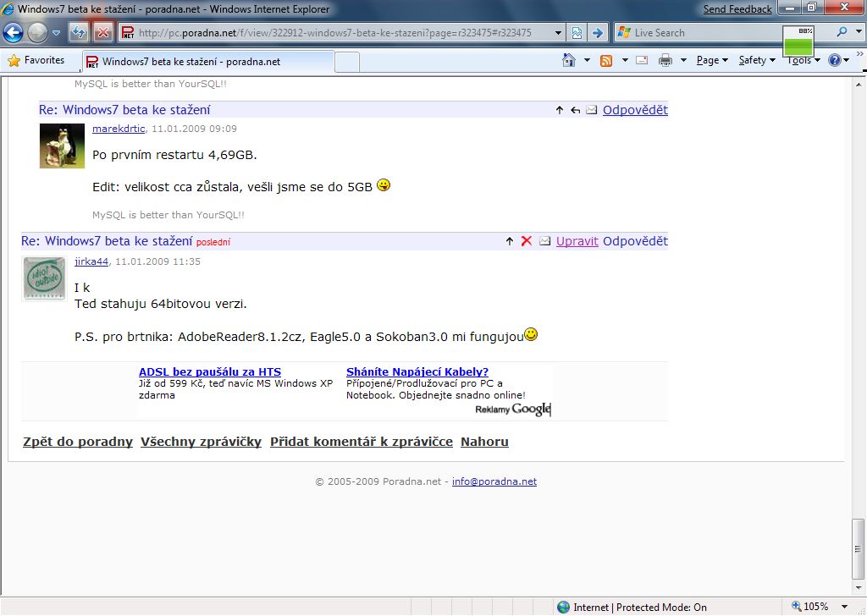Click the orange RSS feeds icon
This screenshot has width=867, height=616.
[x=606, y=60]
